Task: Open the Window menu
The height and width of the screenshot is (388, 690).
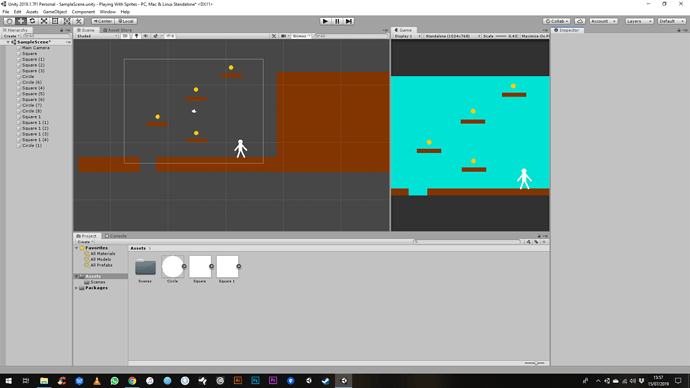Action: [x=107, y=12]
